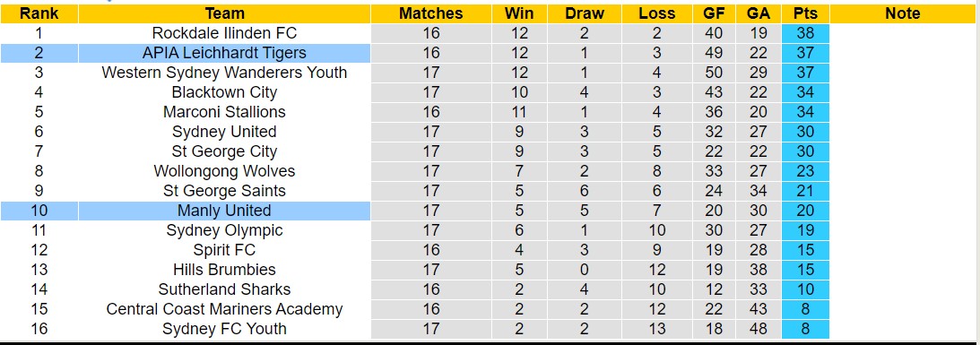980x345 pixels.
Task: Open the APIA Leichhardt Tigers team entry
Action: [x=224, y=53]
